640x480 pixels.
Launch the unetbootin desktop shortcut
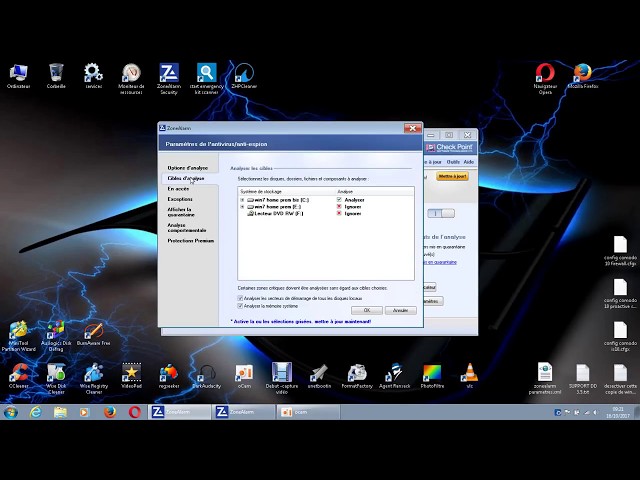pyautogui.click(x=319, y=376)
